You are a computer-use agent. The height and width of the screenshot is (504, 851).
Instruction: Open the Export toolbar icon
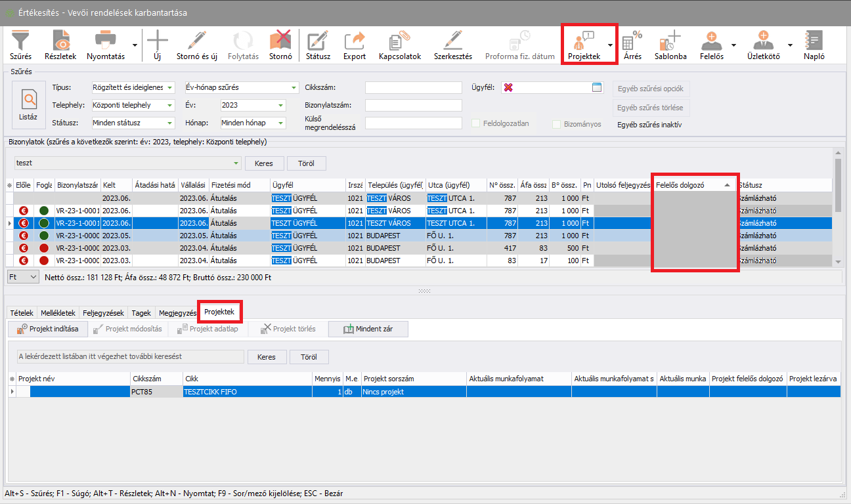[355, 41]
